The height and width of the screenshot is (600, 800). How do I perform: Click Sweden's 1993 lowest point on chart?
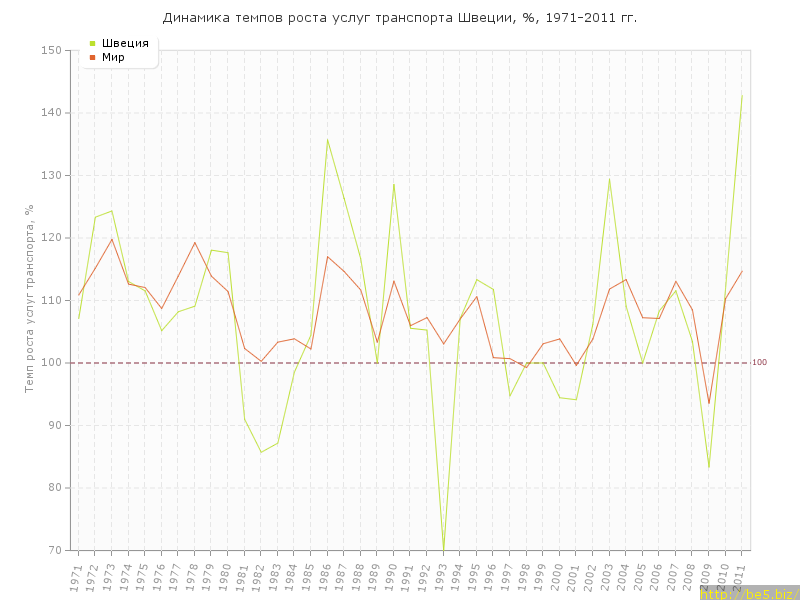(x=443, y=547)
